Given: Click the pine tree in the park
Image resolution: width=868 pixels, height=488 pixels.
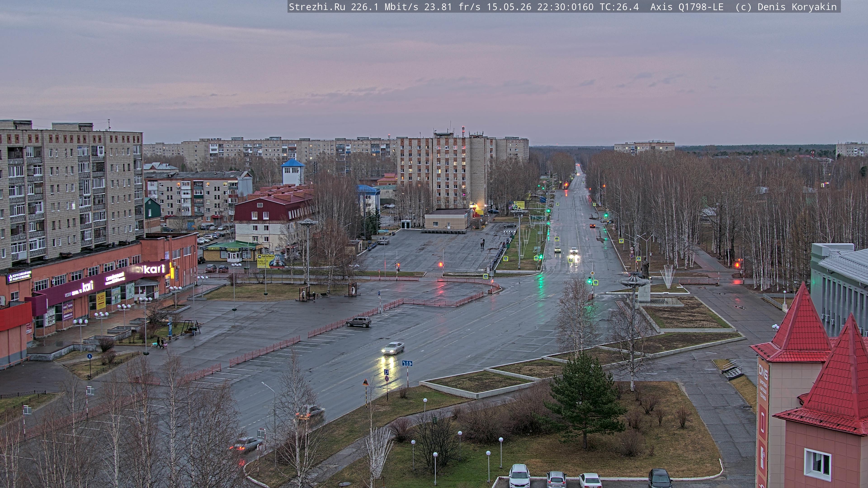Looking at the screenshot, I should (x=586, y=401).
